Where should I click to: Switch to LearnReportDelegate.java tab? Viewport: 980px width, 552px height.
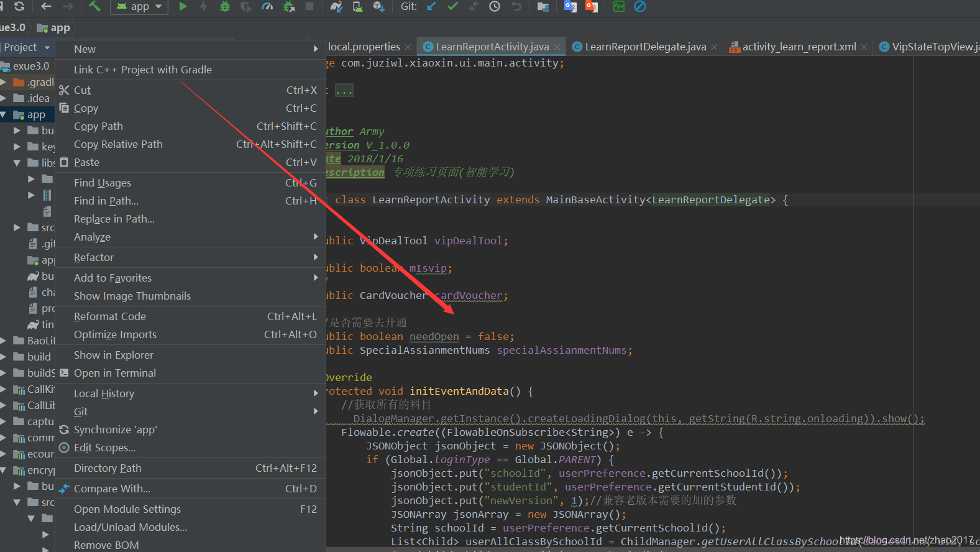coord(645,47)
